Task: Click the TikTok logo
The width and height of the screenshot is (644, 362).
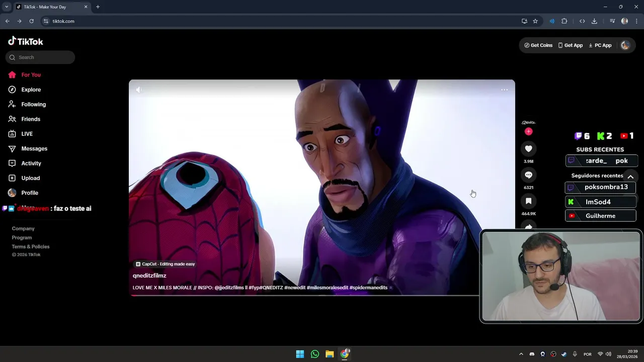Action: [x=26, y=41]
